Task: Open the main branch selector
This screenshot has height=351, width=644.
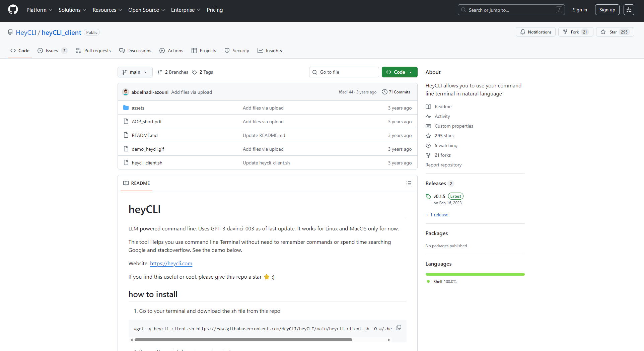Action: 135,72
